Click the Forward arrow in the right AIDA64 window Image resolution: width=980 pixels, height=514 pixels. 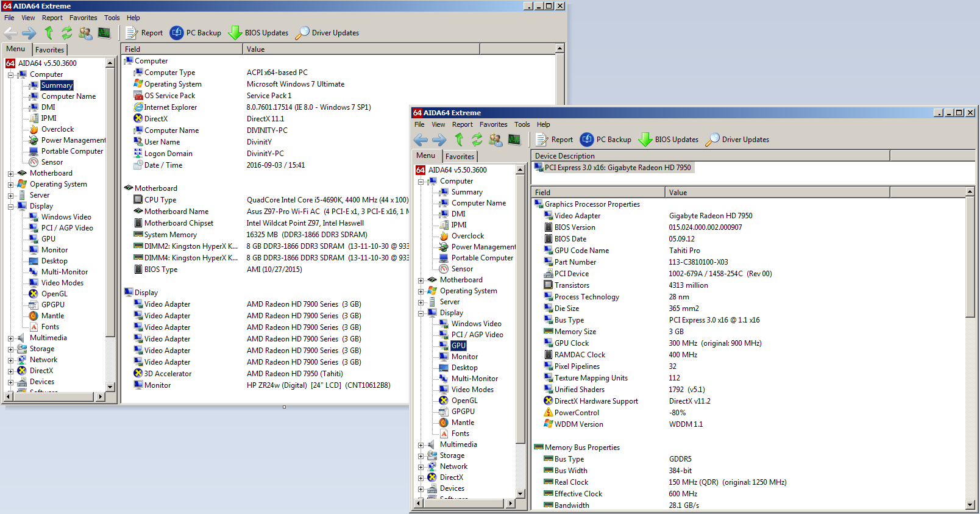439,140
